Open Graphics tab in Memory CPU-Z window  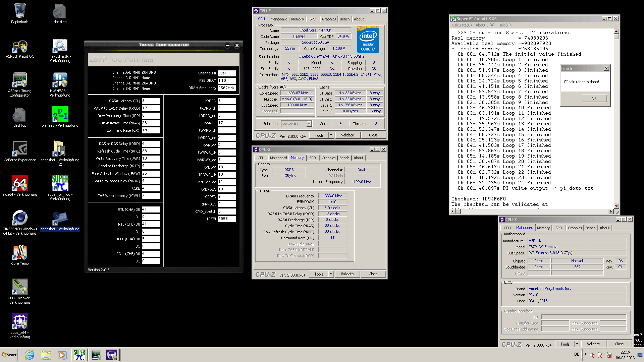pos(328,158)
